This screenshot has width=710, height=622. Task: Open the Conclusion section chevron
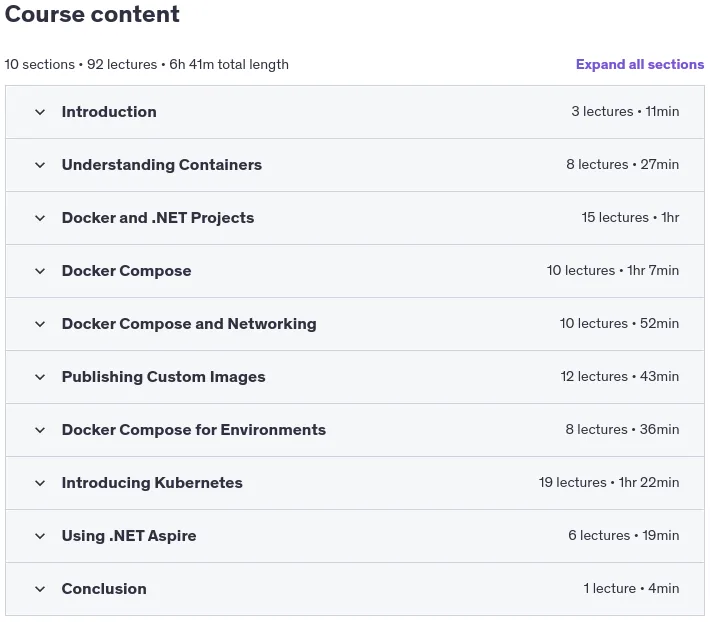[40, 589]
